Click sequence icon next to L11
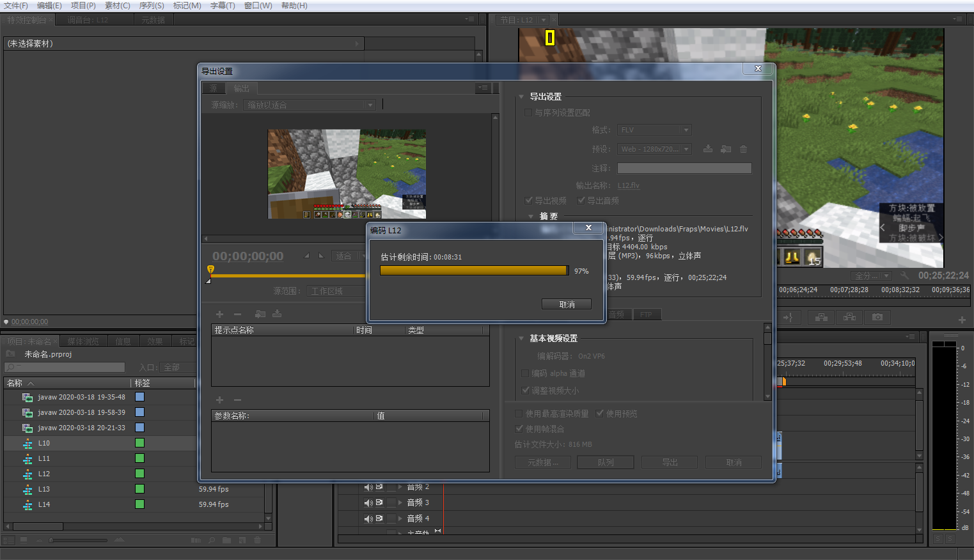This screenshot has height=560, width=974. tap(27, 458)
